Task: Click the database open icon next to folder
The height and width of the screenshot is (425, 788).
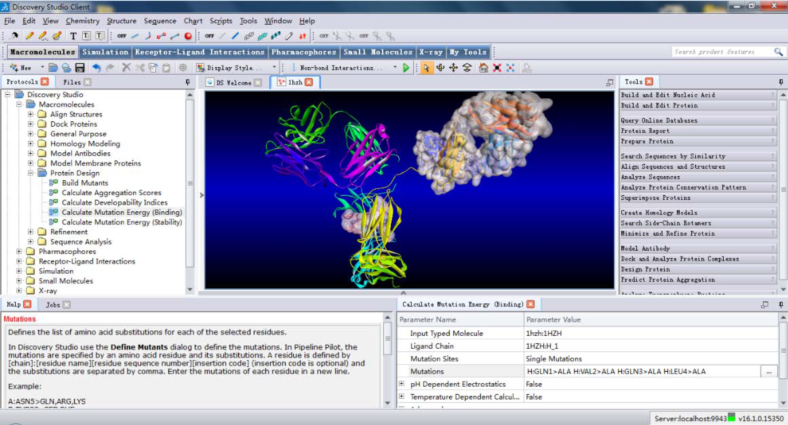Action: [66, 67]
